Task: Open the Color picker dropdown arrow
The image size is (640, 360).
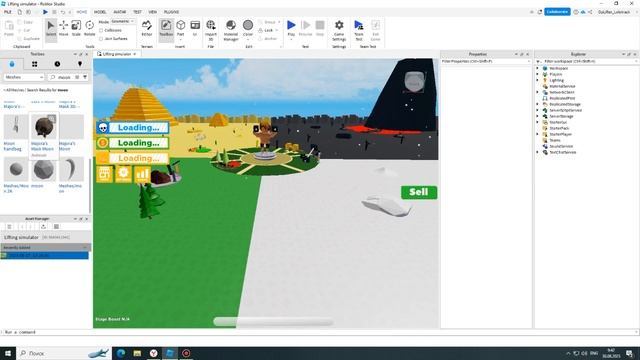Action: (248, 40)
